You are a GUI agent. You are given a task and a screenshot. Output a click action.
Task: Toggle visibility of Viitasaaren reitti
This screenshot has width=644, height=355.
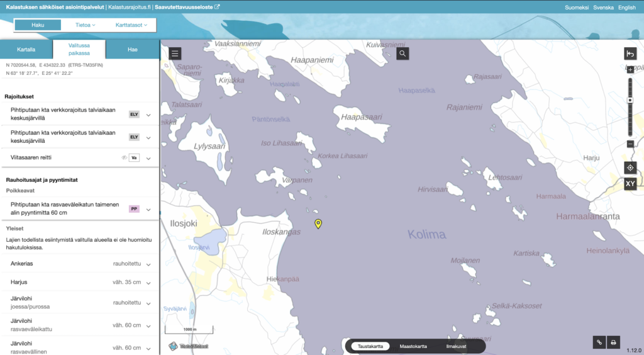point(124,157)
